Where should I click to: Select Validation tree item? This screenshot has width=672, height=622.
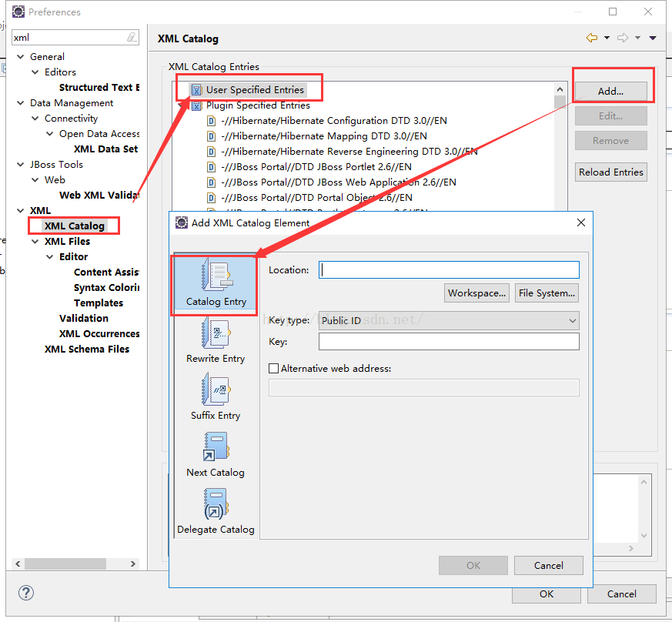(x=84, y=319)
